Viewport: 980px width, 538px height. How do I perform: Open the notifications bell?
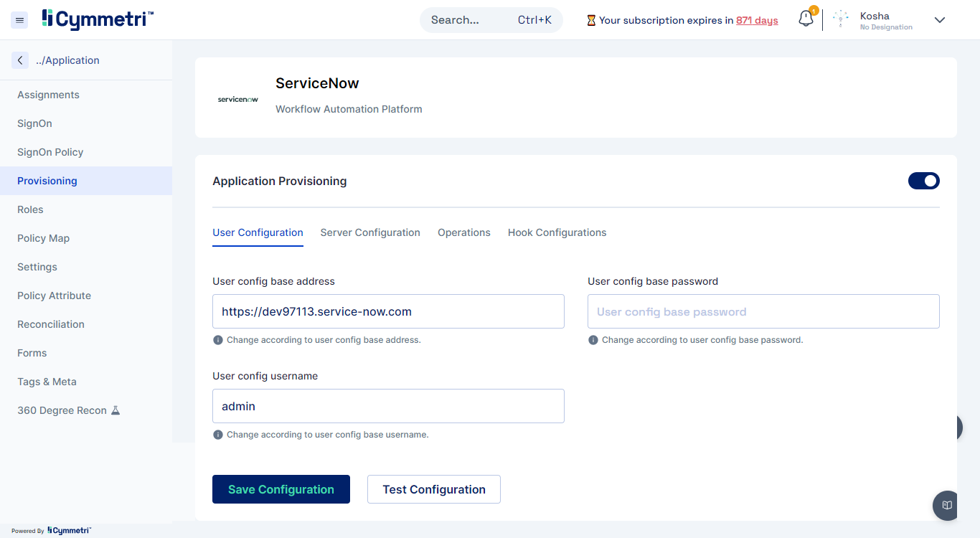806,19
